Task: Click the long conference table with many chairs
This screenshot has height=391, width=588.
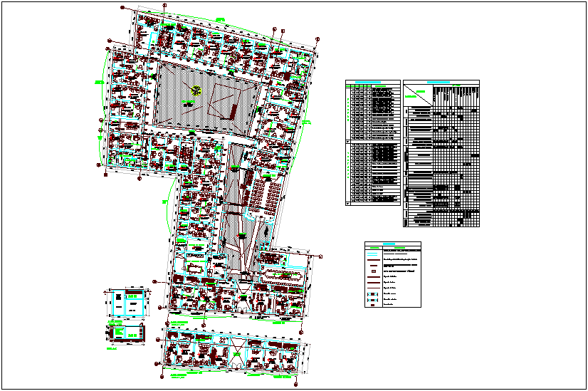Action: coord(283,277)
